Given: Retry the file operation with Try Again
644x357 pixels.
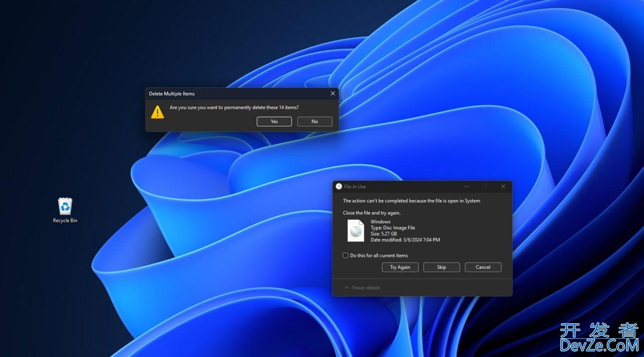Looking at the screenshot, I should click(x=400, y=267).
